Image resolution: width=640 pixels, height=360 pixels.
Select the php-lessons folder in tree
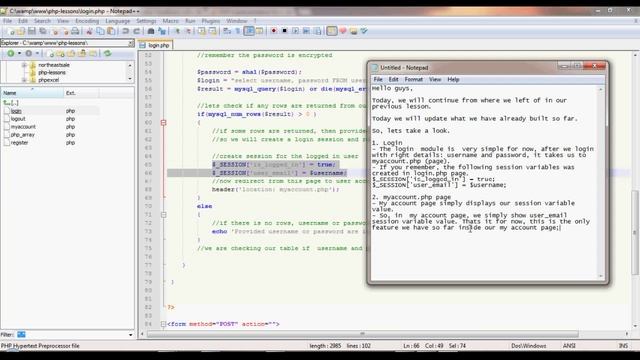point(52,72)
